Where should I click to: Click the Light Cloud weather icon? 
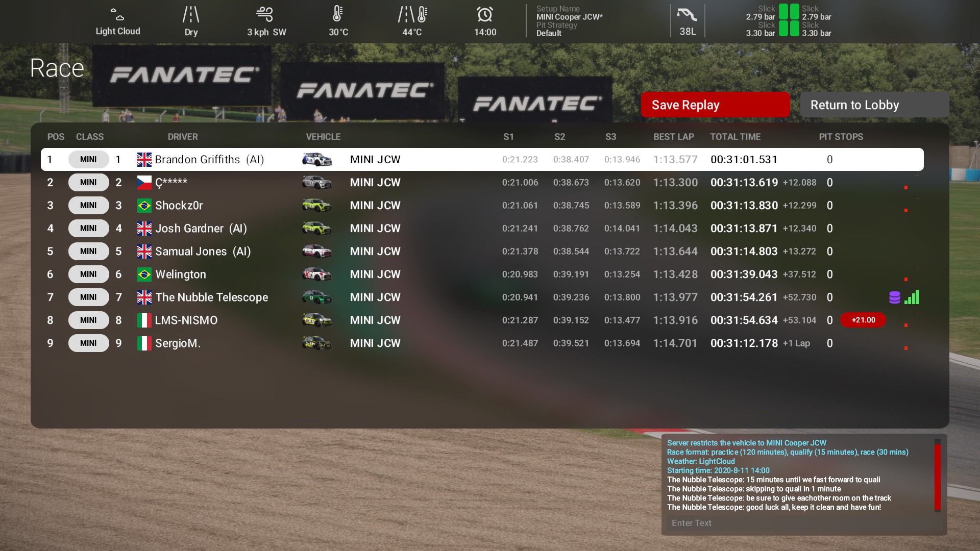(117, 14)
